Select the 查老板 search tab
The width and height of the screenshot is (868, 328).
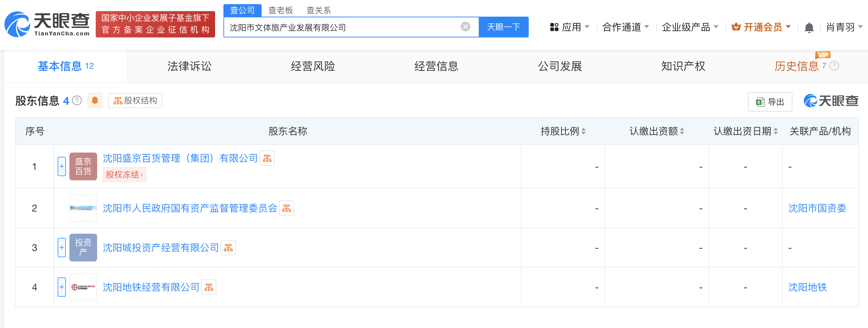pyautogui.click(x=281, y=10)
